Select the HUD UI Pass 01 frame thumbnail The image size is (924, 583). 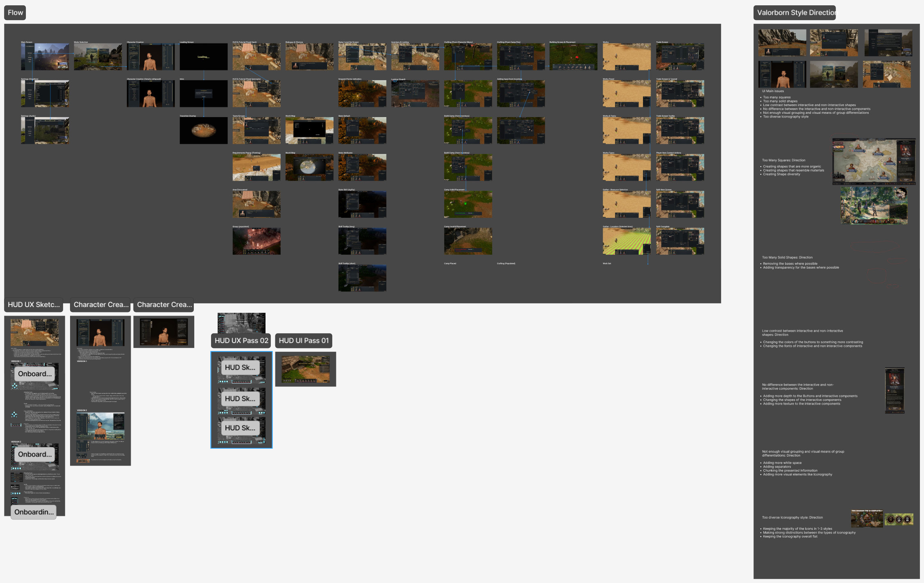click(x=305, y=369)
